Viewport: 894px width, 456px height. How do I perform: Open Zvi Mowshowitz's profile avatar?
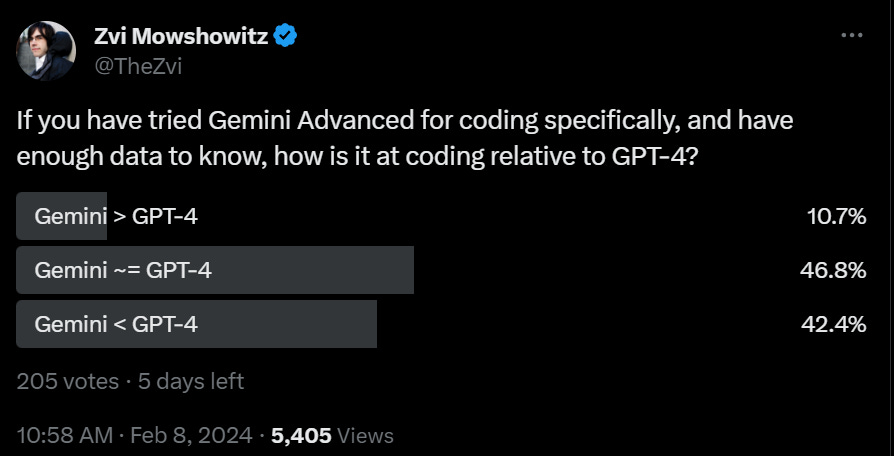pyautogui.click(x=46, y=51)
